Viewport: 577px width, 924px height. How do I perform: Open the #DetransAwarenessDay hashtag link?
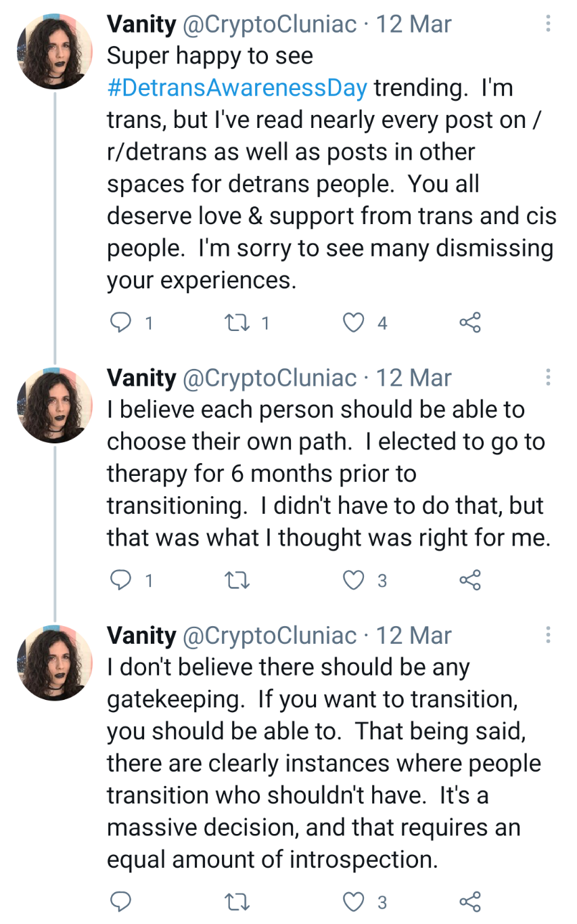point(237,87)
